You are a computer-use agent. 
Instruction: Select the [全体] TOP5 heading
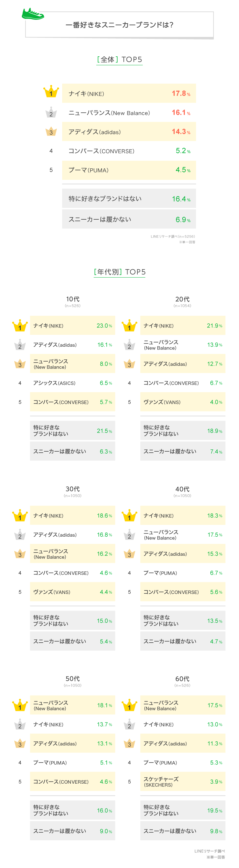[119, 60]
